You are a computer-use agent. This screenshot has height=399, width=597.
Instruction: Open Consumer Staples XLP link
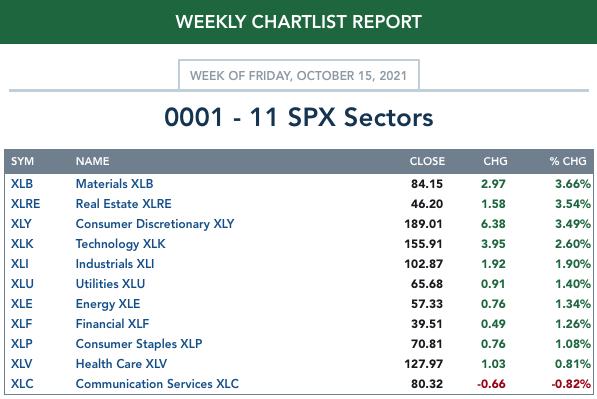[139, 344]
